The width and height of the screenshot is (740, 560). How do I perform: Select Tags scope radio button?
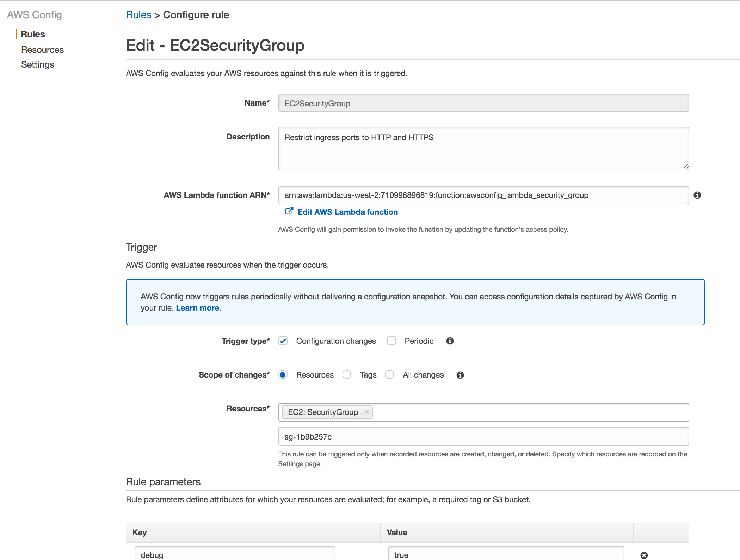point(347,375)
